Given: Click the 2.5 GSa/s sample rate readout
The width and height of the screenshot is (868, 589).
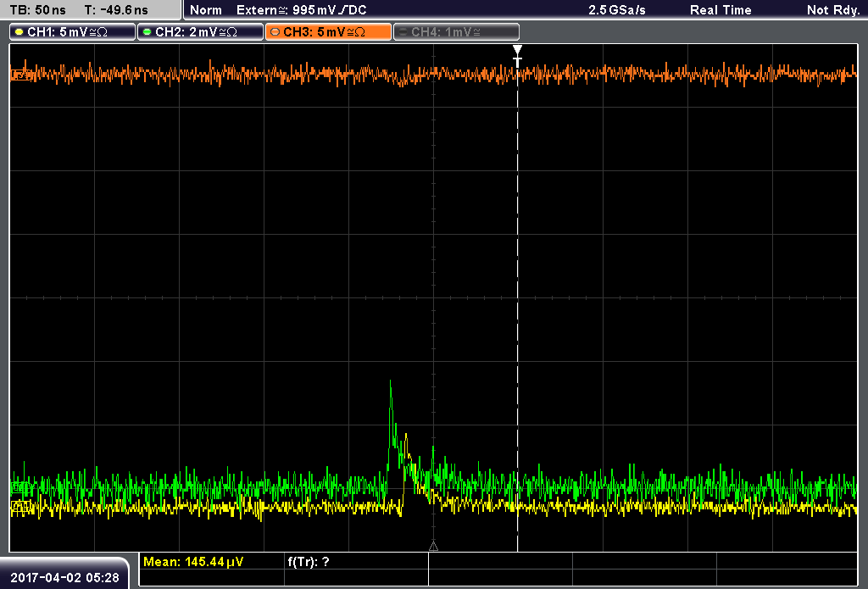Looking at the screenshot, I should click(x=617, y=10).
